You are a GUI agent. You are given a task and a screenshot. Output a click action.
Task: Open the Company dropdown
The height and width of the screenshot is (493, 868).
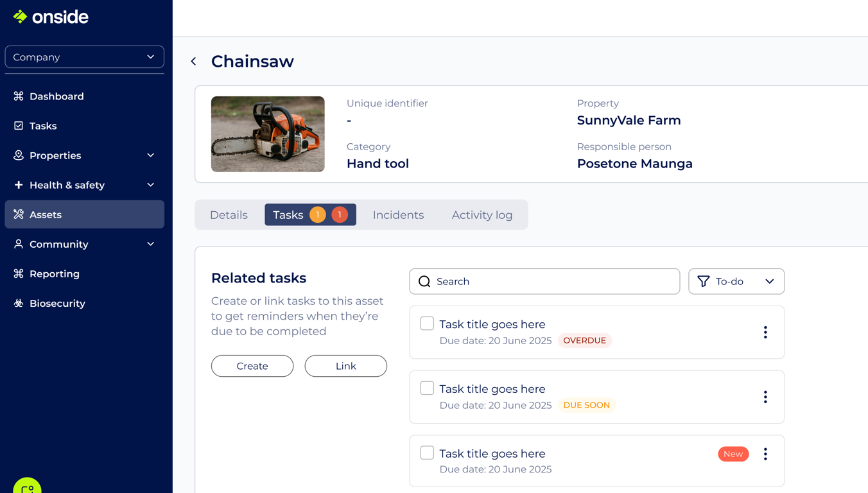pos(84,56)
